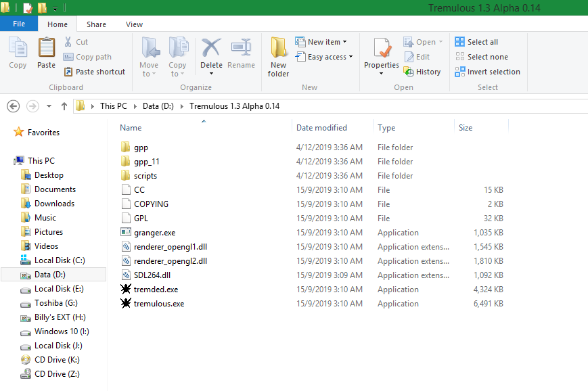Open the recent locations dropdown arrow
Image resolution: width=588 pixels, height=391 pixels.
pyautogui.click(x=49, y=106)
